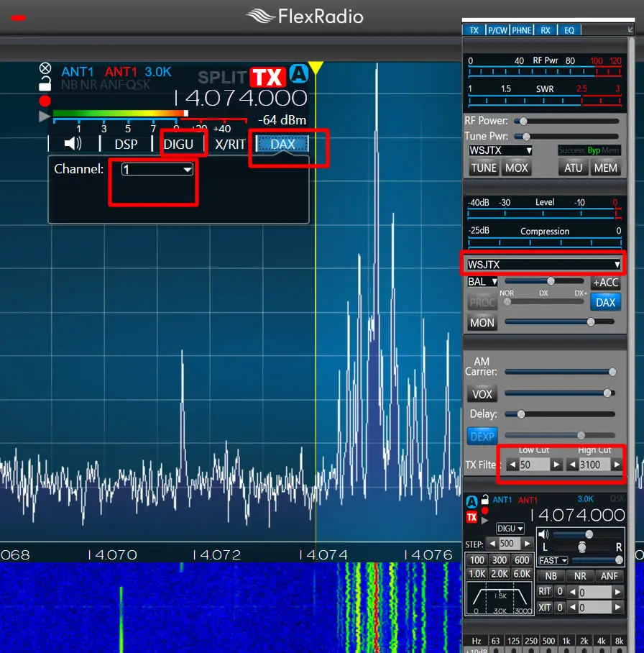Adjust the RF Power slider

coord(566,122)
